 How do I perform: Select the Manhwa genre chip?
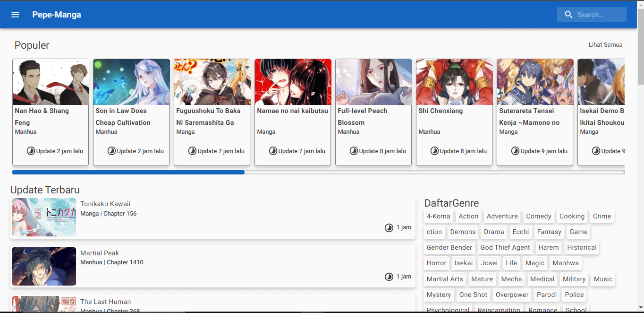click(566, 263)
